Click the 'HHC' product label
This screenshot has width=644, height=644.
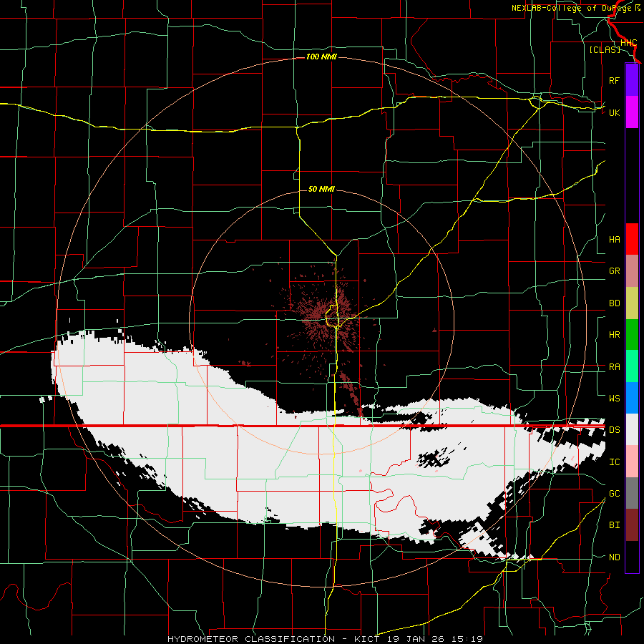628,43
